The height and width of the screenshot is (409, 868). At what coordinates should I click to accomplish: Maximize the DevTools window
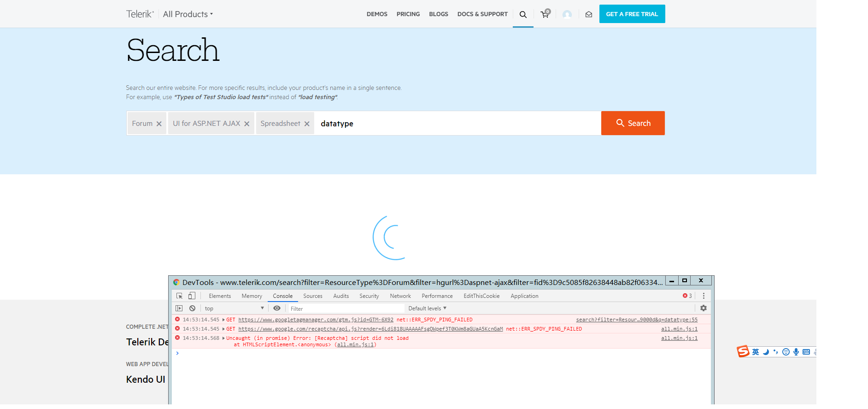pyautogui.click(x=685, y=281)
